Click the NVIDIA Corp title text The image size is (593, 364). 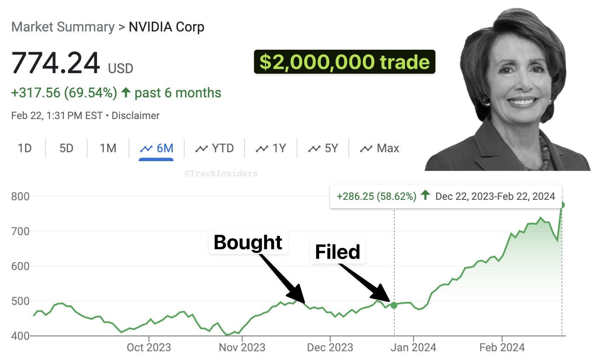coord(166,27)
